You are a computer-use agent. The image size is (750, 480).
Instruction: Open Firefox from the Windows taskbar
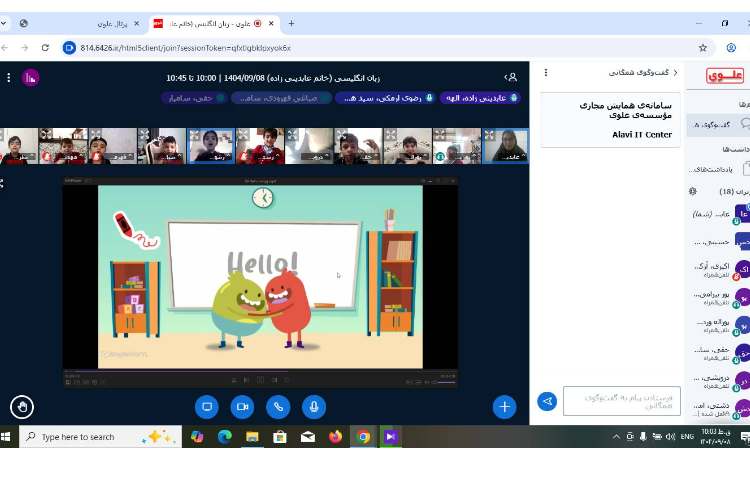(335, 437)
